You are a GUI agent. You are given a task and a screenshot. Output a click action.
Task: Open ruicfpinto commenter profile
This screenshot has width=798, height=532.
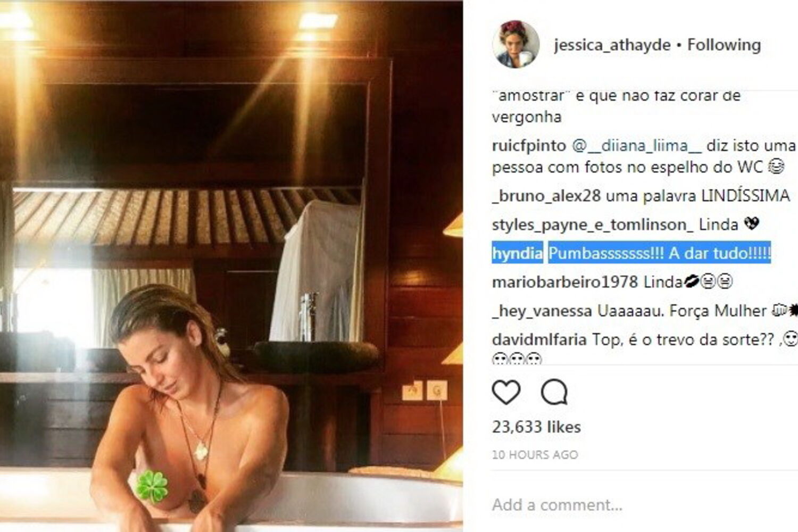click(529, 146)
